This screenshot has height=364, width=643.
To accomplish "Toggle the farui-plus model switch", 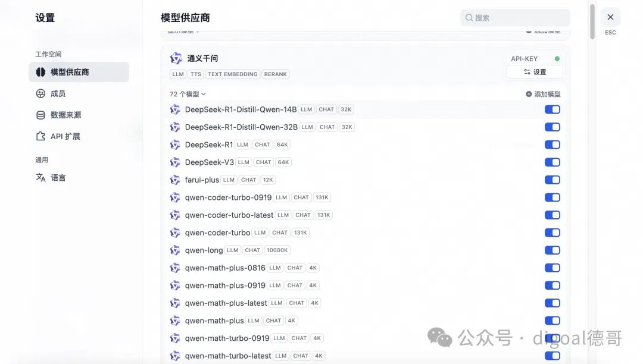I will [x=553, y=180].
